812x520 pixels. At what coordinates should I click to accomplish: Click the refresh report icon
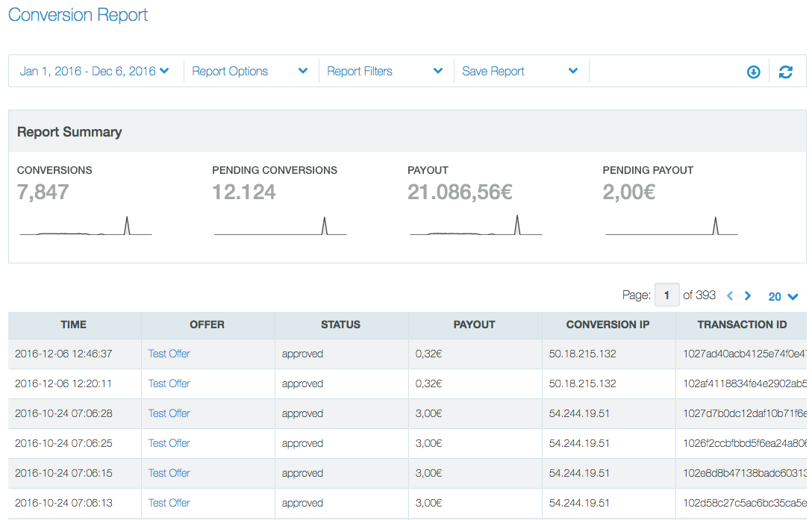pyautogui.click(x=786, y=72)
